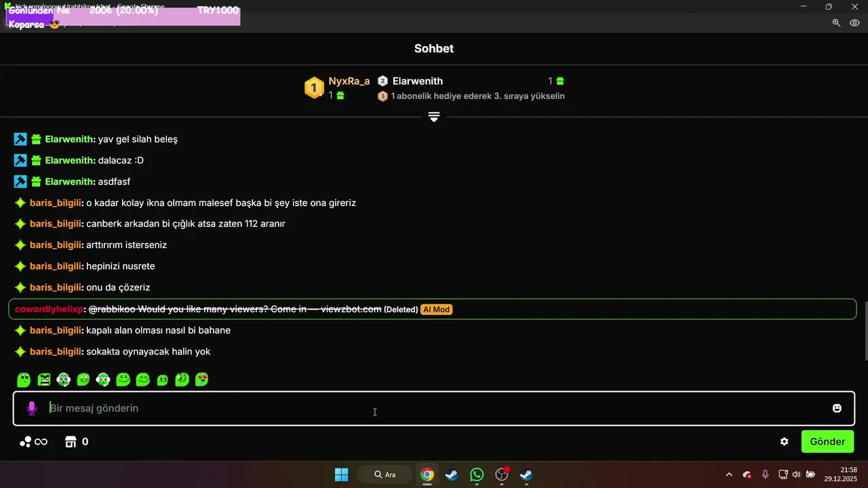Click the gift icon under NyxRa_a

coord(340,96)
